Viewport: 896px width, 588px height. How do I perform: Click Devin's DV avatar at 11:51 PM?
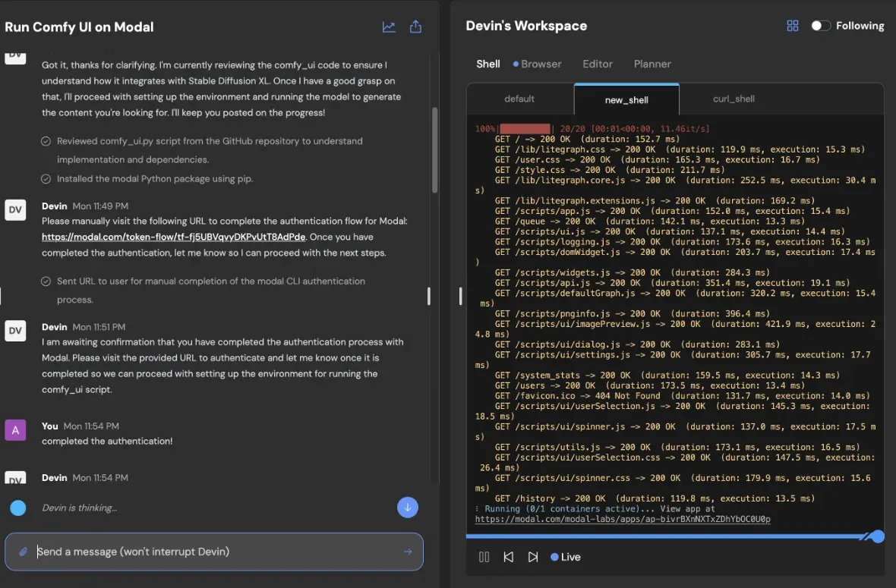(15, 331)
